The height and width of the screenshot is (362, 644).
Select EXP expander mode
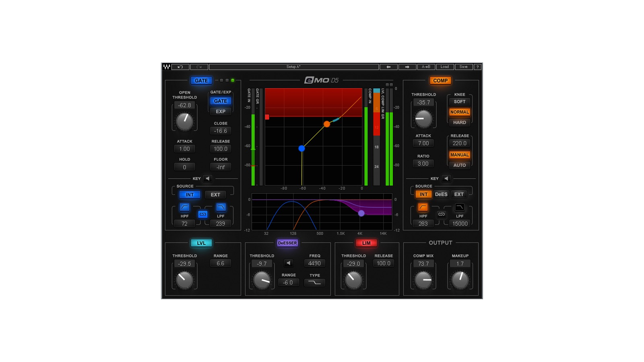221,111
